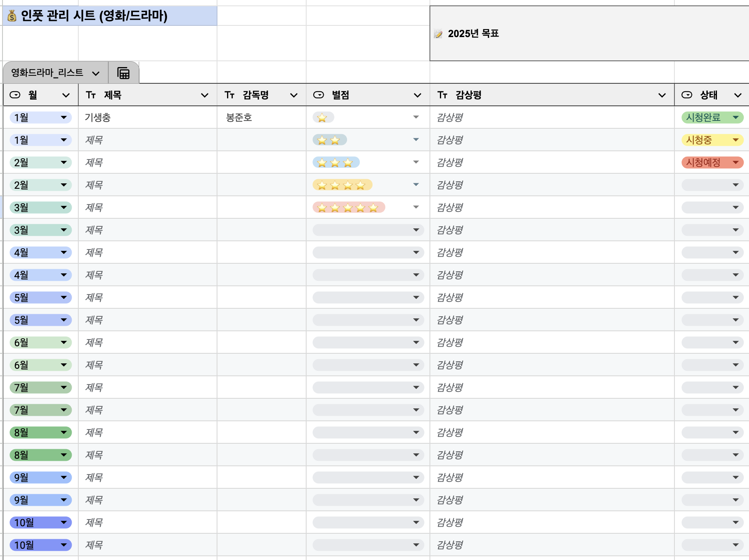Select the 인풋 관리 시트 title cell
The height and width of the screenshot is (560, 749).
pyautogui.click(x=110, y=16)
